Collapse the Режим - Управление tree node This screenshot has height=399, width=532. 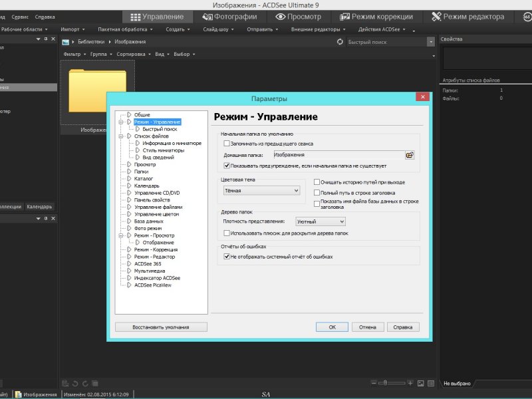[x=121, y=122]
